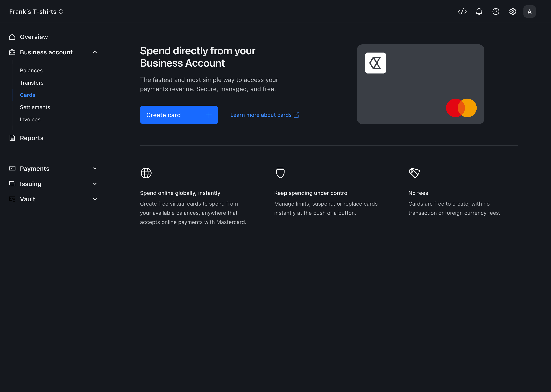Image resolution: width=551 pixels, height=392 pixels.
Task: Open Balances under Business account
Action: (x=31, y=70)
